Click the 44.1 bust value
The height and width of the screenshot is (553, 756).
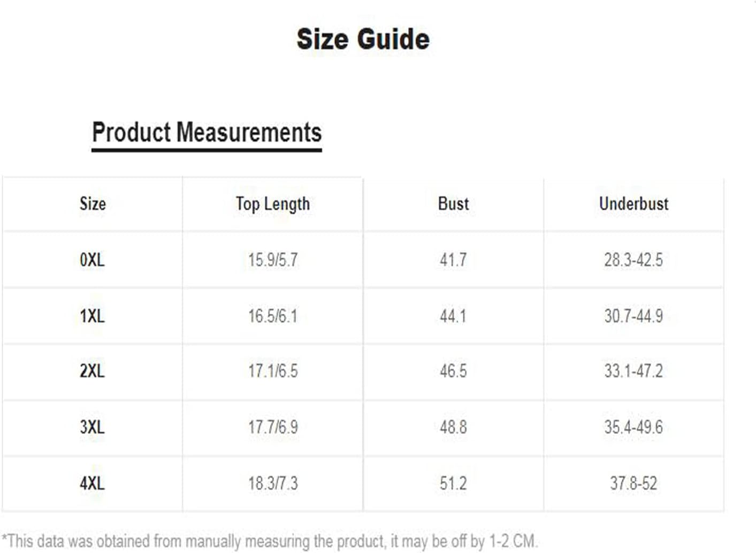point(453,316)
